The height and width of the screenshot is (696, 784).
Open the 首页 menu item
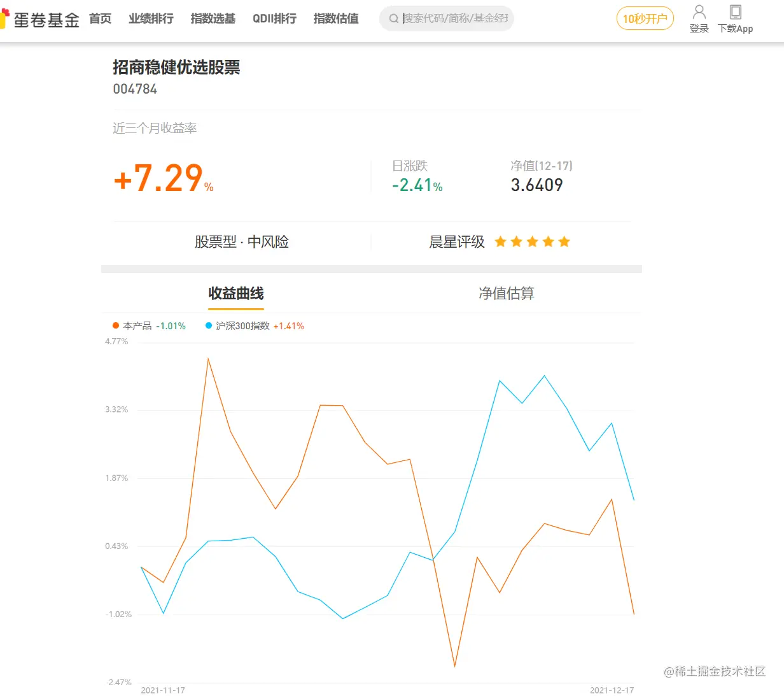pyautogui.click(x=101, y=18)
